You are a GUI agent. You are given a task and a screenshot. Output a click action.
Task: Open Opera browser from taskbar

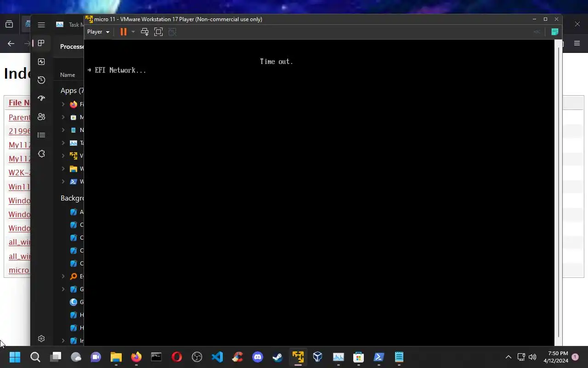[177, 357]
